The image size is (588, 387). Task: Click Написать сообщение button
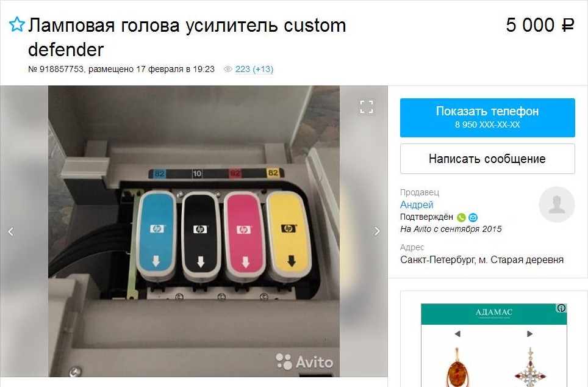(487, 159)
